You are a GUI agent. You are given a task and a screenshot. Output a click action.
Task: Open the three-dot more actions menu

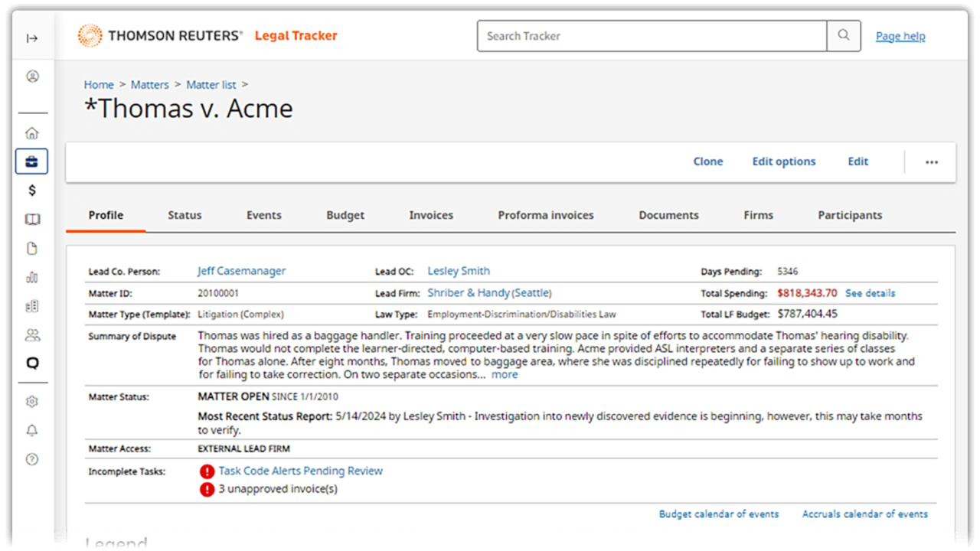pyautogui.click(x=931, y=162)
